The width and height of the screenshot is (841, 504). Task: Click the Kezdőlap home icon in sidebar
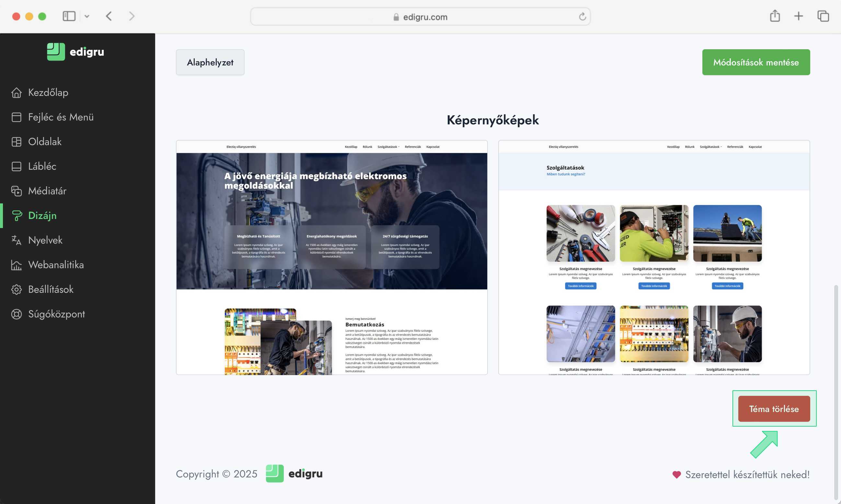click(16, 92)
